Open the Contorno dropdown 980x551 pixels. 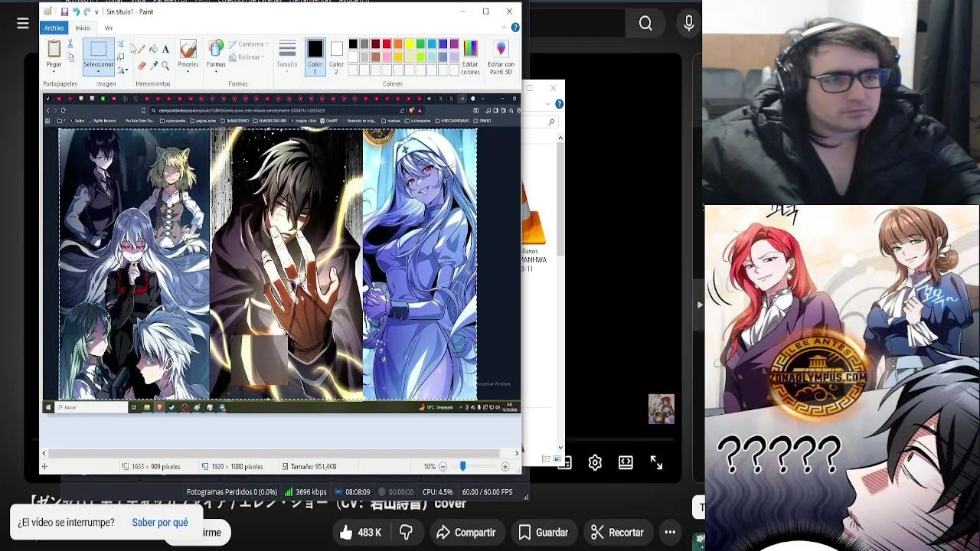click(x=249, y=44)
